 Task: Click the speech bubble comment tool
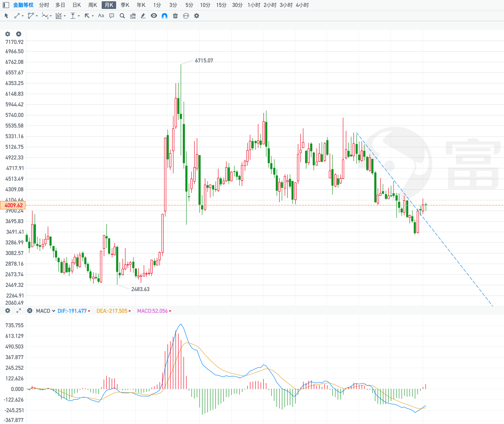coord(111,16)
